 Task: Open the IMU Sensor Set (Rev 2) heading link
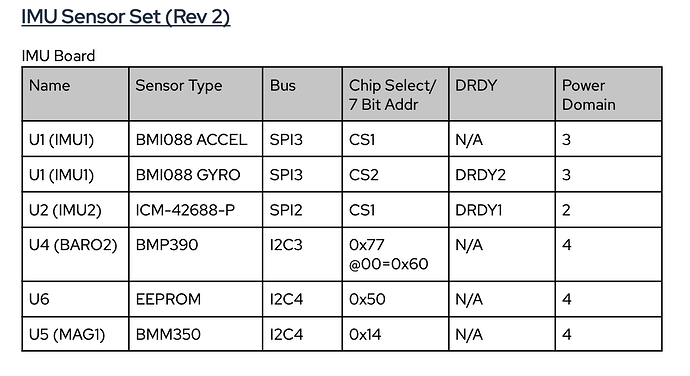(126, 17)
